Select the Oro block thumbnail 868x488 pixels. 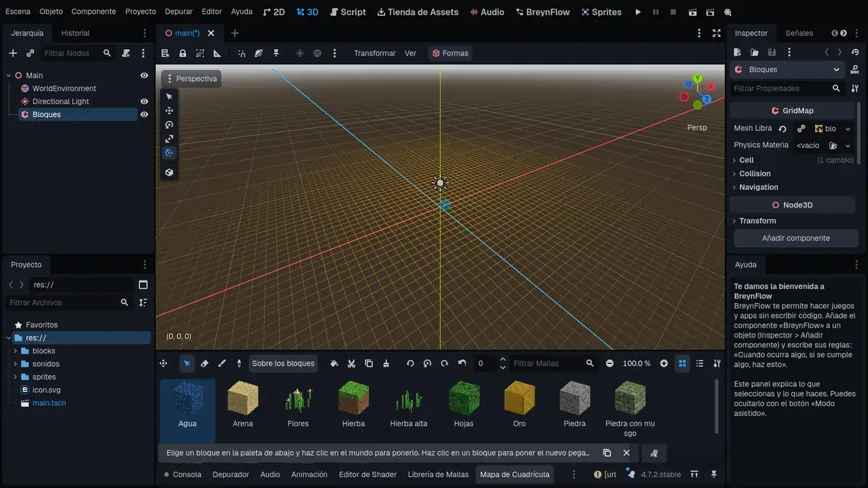[x=519, y=406]
